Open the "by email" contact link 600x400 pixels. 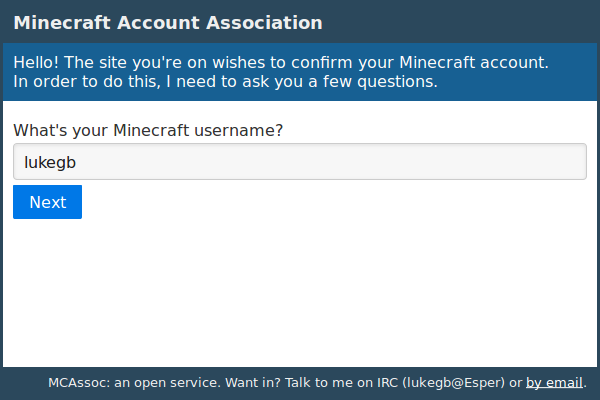pos(554,382)
